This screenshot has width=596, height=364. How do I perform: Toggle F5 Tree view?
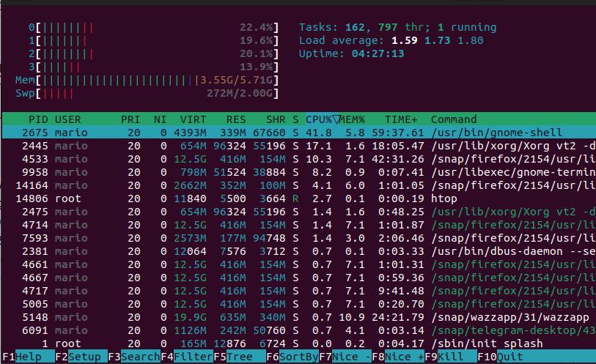[x=239, y=357]
